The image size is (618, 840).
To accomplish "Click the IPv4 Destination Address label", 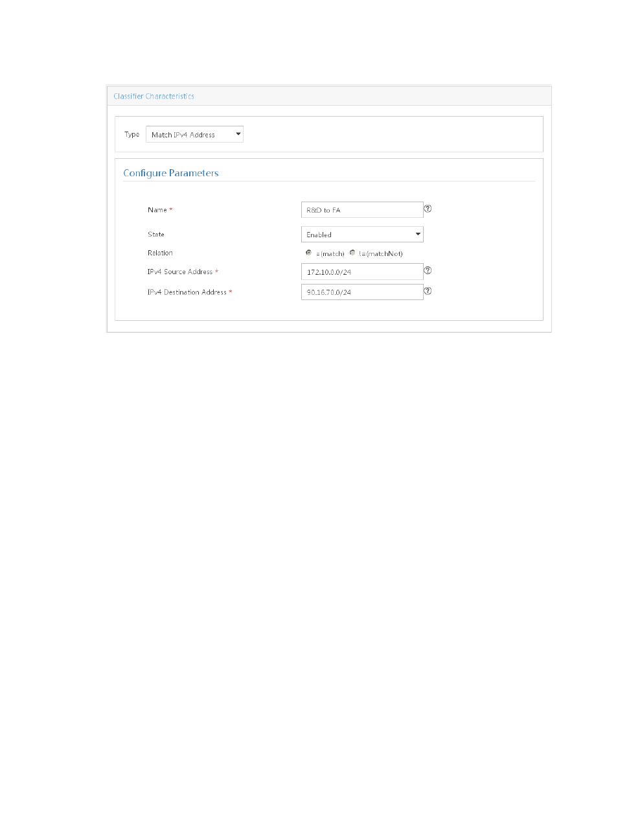I will click(187, 292).
